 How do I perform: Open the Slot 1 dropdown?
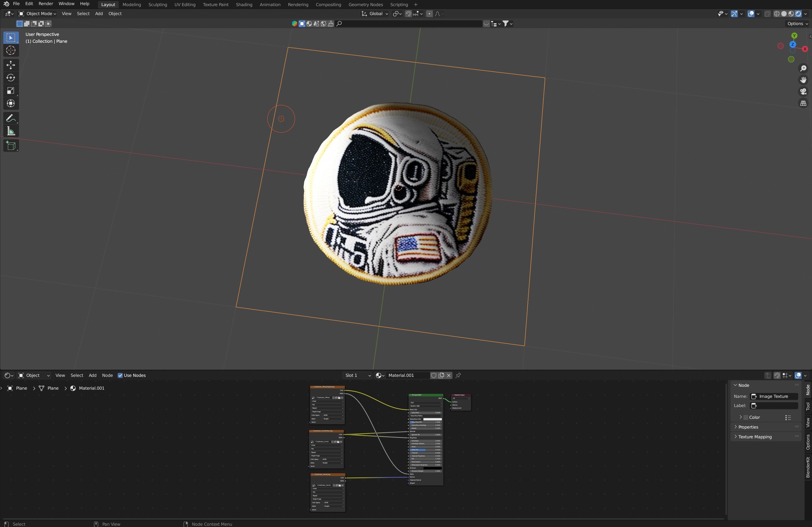point(357,375)
